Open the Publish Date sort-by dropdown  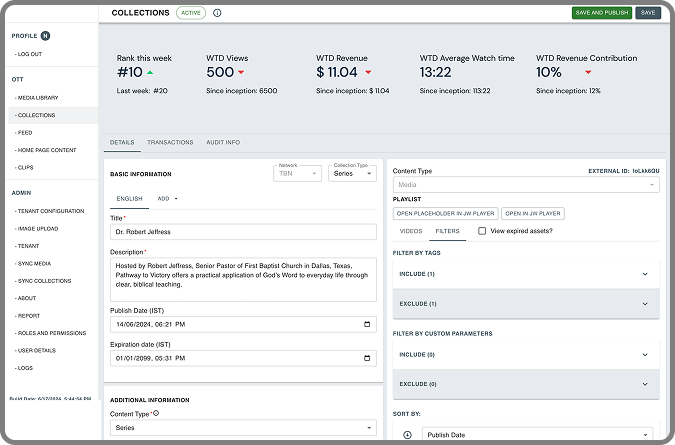(537, 435)
